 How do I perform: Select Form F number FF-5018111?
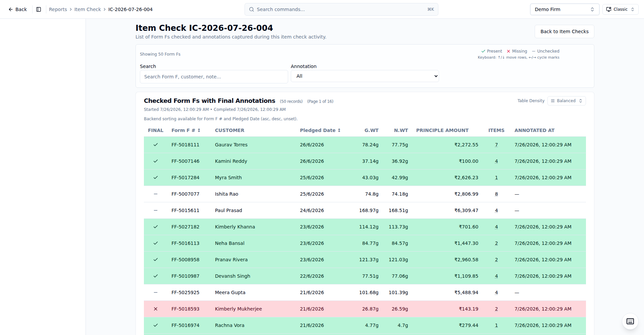click(185, 145)
